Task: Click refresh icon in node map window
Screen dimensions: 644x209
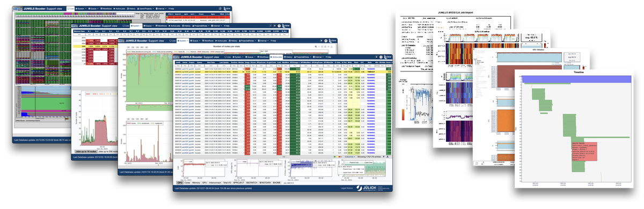Action: [x=221, y=9]
